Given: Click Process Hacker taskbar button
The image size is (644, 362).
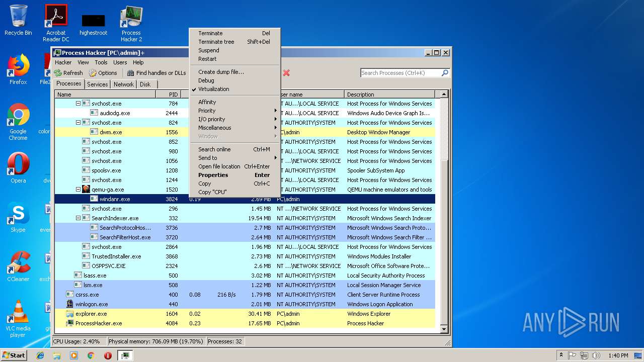Looking at the screenshot, I should [125, 355].
